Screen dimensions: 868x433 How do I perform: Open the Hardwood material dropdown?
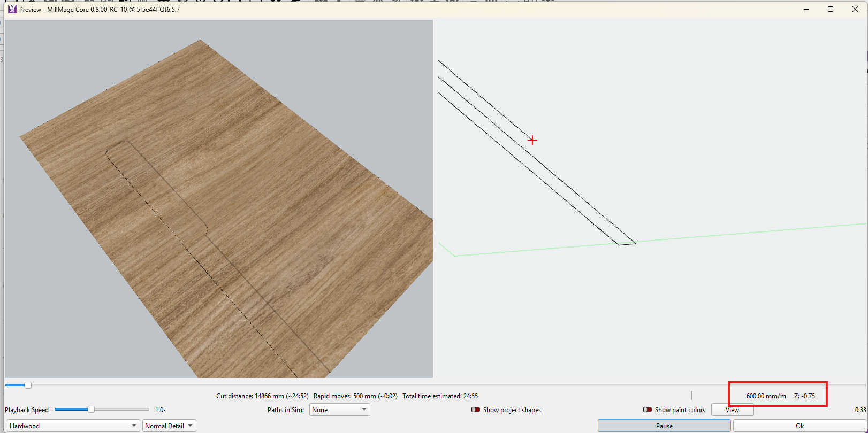click(x=73, y=426)
